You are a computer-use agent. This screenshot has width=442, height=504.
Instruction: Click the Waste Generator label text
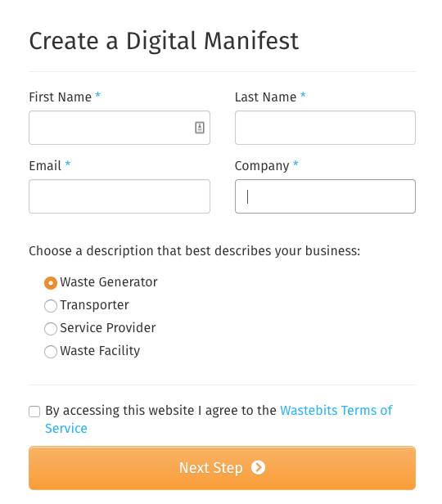coord(109,282)
